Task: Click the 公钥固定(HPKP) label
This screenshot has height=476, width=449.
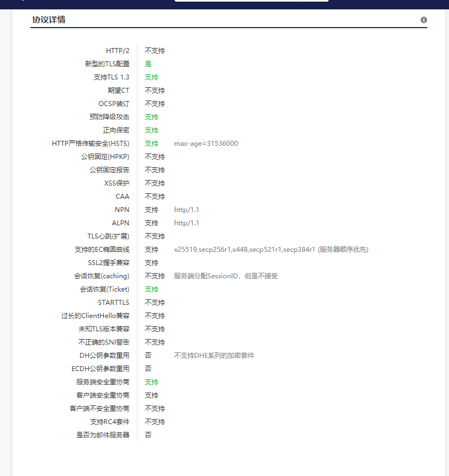Action: (x=105, y=157)
